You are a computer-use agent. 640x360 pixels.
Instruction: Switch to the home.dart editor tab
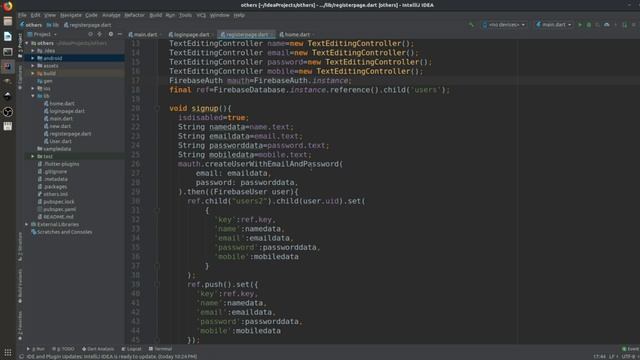click(296, 35)
